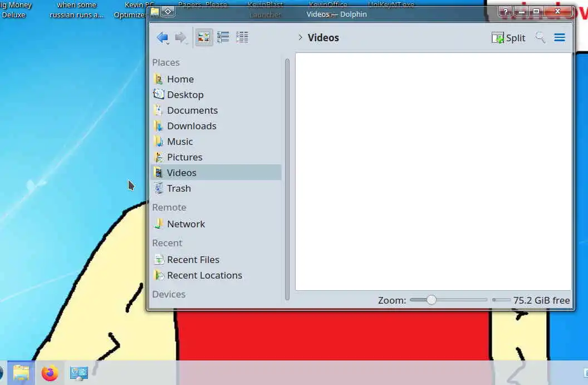
Task: Click the Pictures folder icon
Action: (159, 157)
